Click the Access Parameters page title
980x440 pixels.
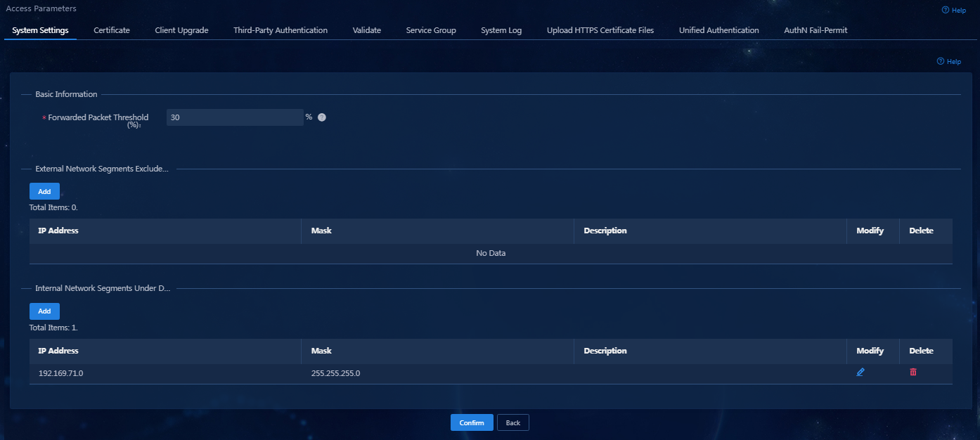click(41, 8)
